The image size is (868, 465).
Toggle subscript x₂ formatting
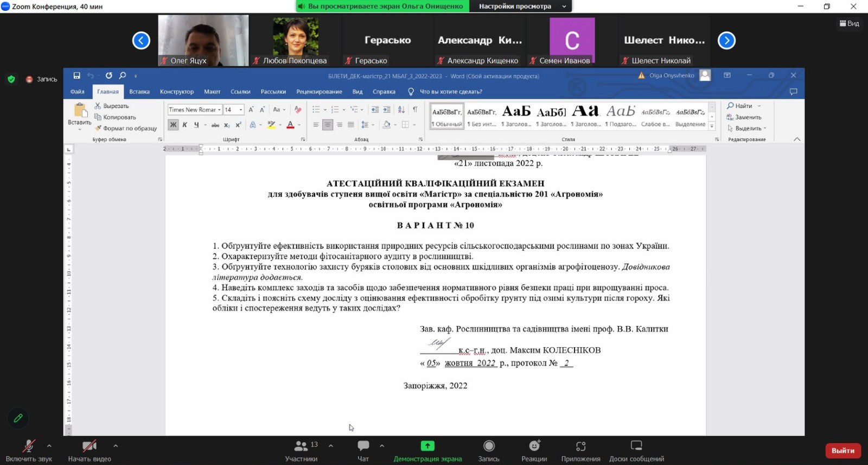[x=227, y=125]
